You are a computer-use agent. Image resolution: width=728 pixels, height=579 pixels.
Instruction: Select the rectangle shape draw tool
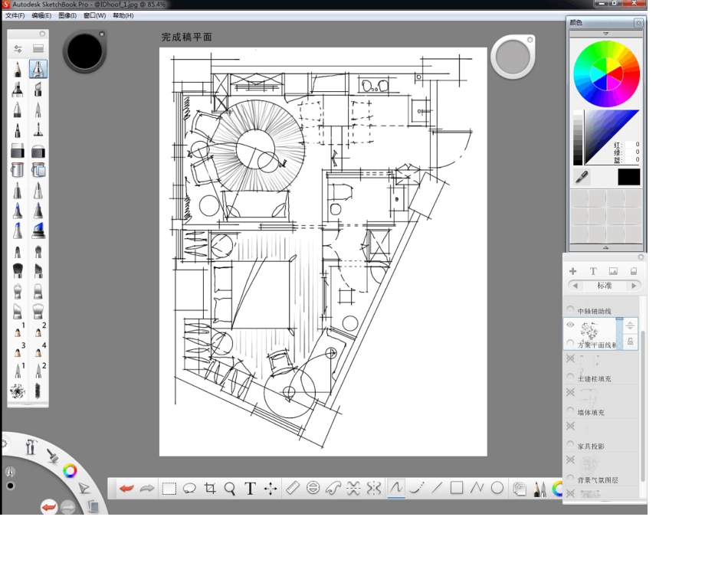coord(457,488)
